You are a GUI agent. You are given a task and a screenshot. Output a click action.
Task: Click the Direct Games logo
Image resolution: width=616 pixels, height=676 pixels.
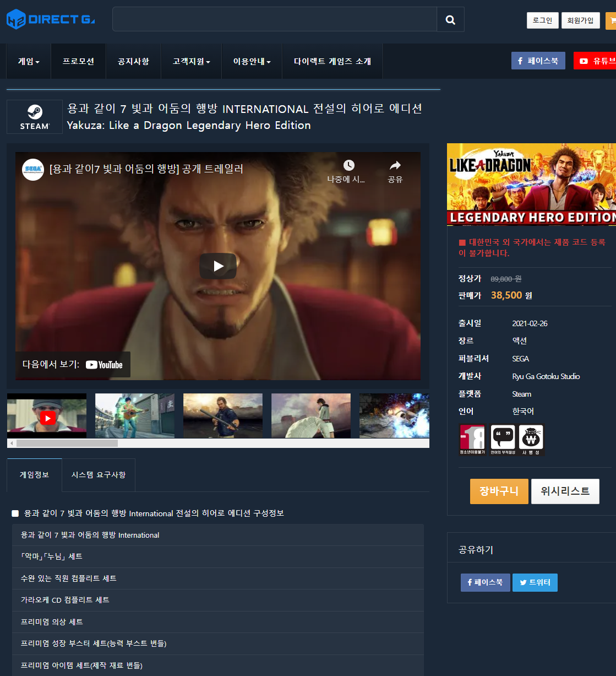point(51,19)
